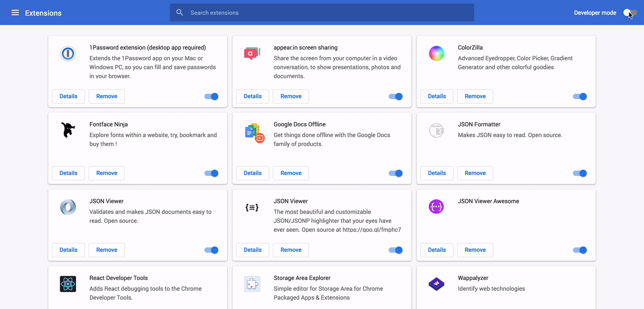Click the braces JSON Viewer icon
The image size is (644, 309).
(252, 208)
